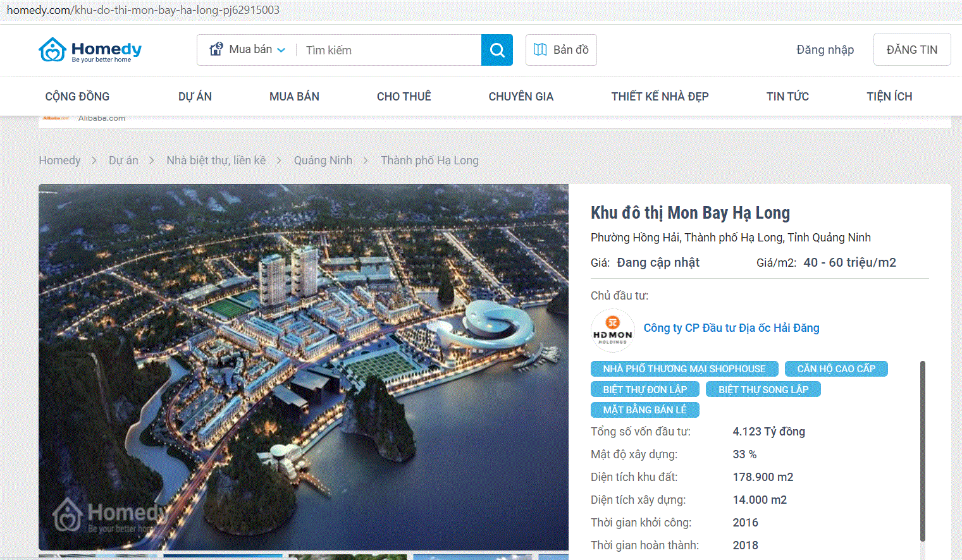Click the Đang cập nhật price value
Screen dimensions: 962x560
[x=658, y=262]
